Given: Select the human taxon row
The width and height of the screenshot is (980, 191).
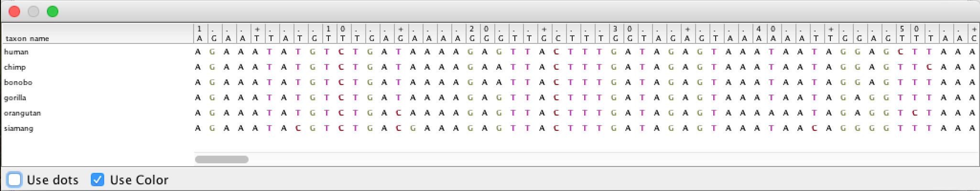Looking at the screenshot, I should 490,52.
